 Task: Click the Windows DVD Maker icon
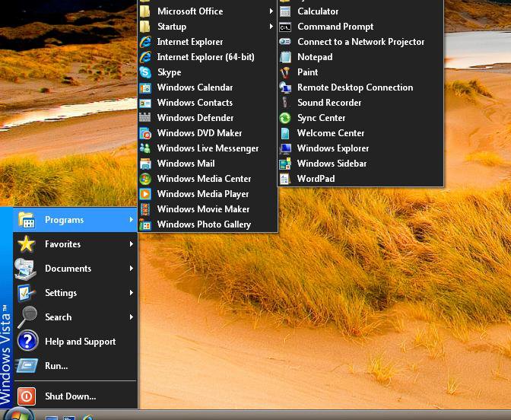click(x=145, y=133)
